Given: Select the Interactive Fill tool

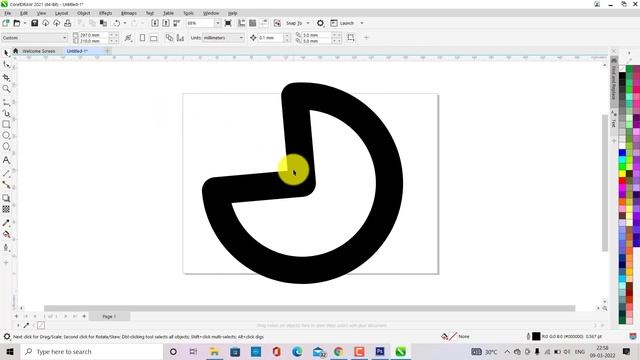Looking at the screenshot, I should (6, 234).
